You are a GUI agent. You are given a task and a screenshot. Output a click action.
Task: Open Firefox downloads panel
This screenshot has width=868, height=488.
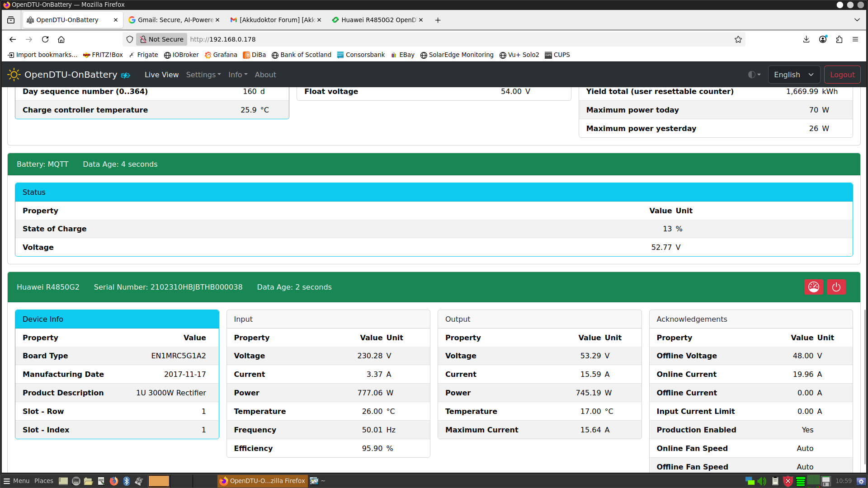click(806, 39)
